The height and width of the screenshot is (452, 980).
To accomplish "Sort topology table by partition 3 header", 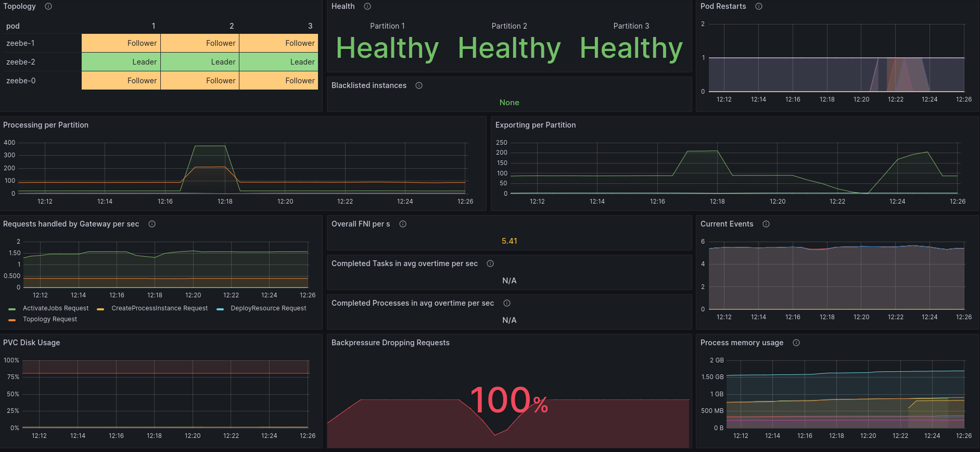I will click(x=310, y=26).
